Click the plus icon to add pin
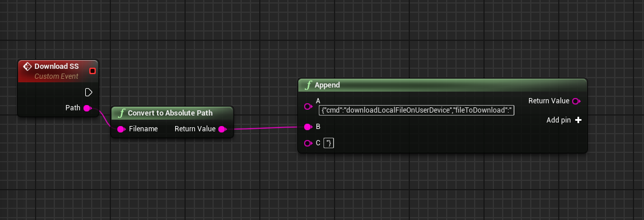The width and height of the screenshot is (644, 220). coord(578,120)
